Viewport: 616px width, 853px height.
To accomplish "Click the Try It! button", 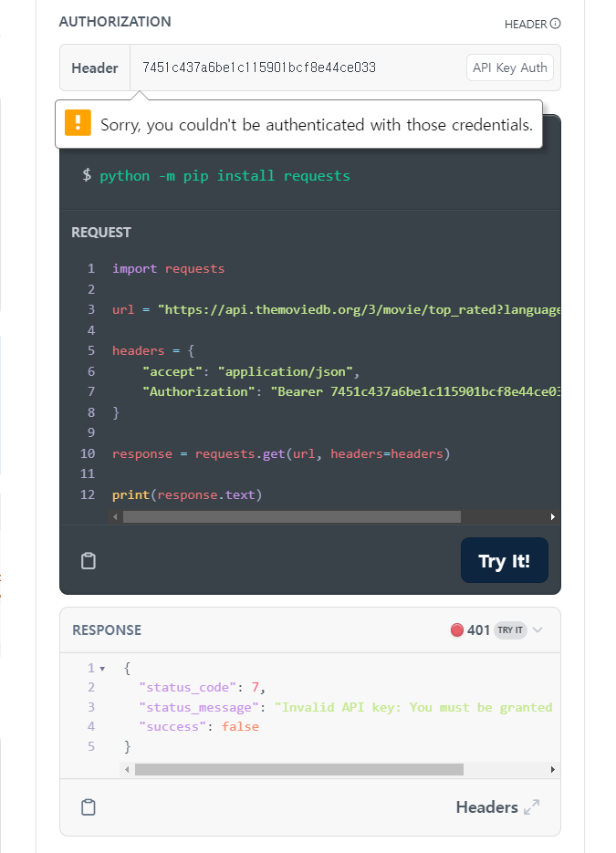I will tap(504, 560).
